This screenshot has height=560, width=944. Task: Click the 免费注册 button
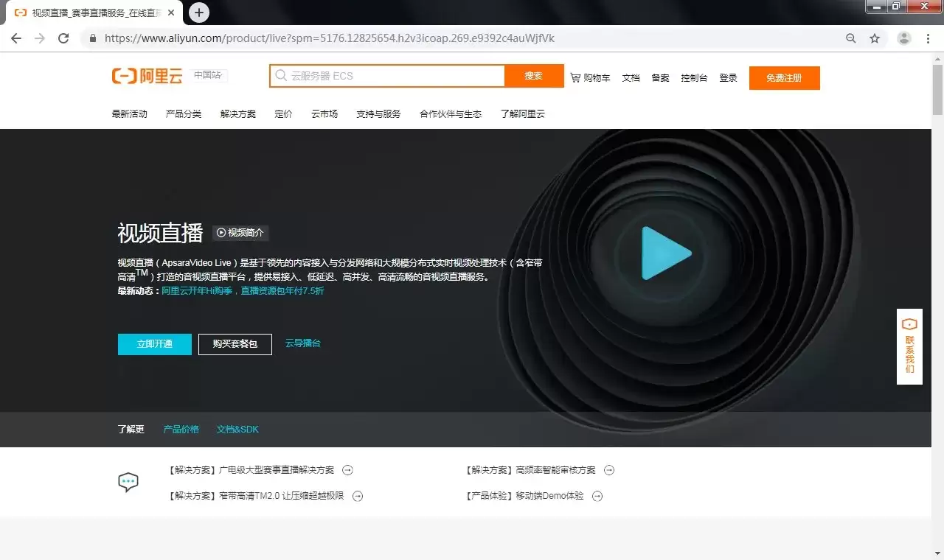point(784,78)
